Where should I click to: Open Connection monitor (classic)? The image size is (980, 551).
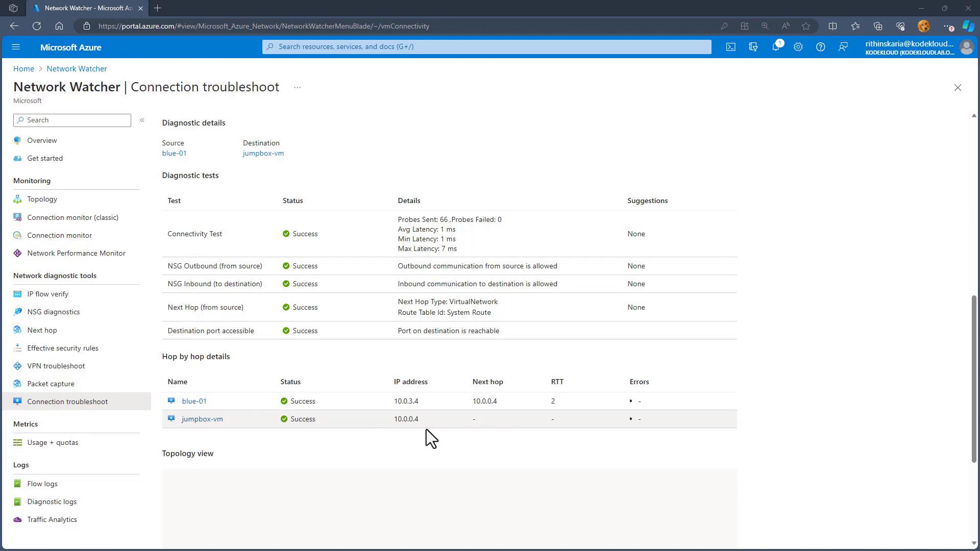[72, 217]
